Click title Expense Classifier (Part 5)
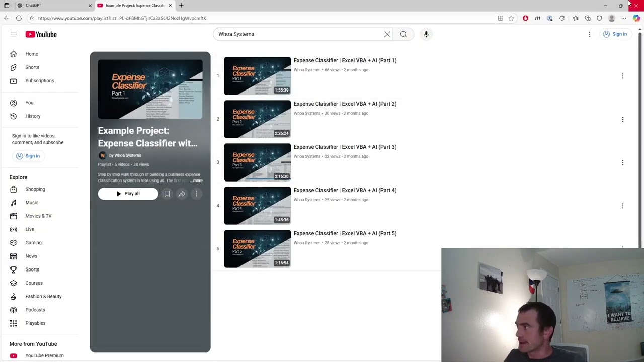Image resolution: width=644 pixels, height=362 pixels. tap(345, 233)
